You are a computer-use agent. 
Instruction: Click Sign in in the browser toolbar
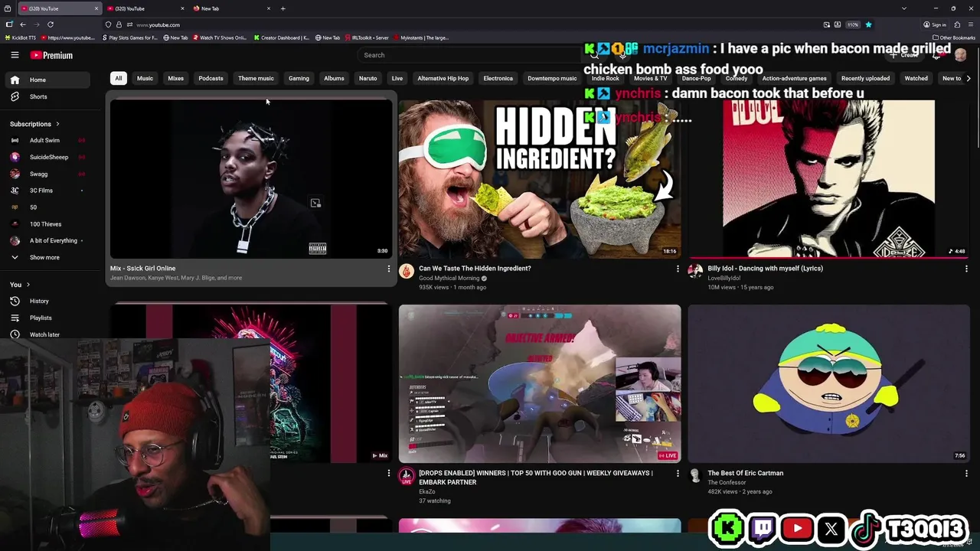[935, 24]
